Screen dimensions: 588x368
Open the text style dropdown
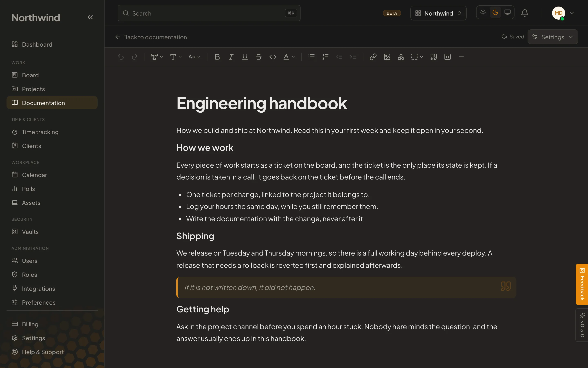coord(157,57)
